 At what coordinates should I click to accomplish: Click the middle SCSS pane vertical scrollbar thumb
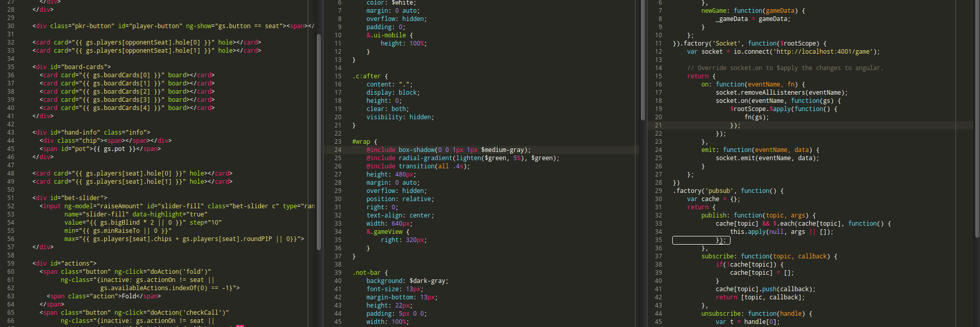643,60
